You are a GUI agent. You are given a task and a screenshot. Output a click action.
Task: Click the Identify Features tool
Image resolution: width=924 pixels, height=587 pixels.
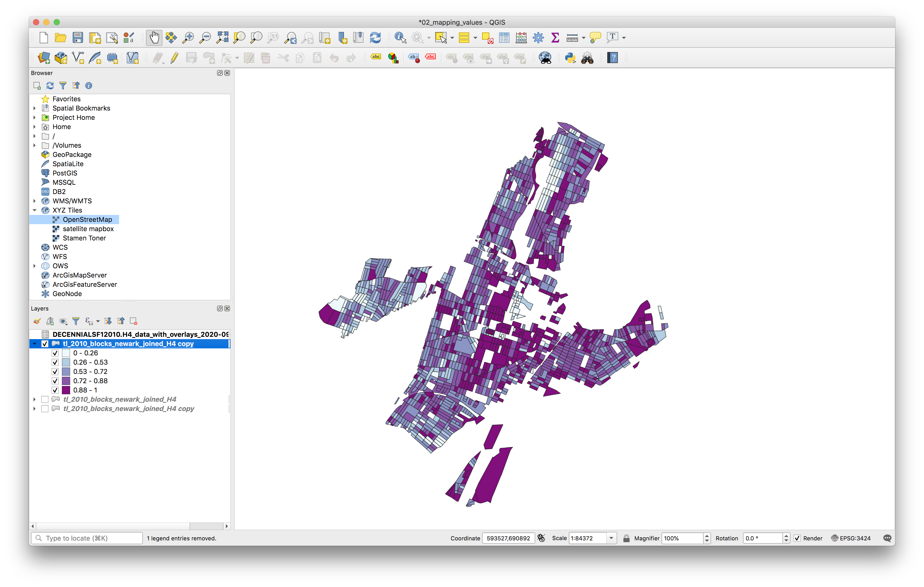(x=400, y=38)
